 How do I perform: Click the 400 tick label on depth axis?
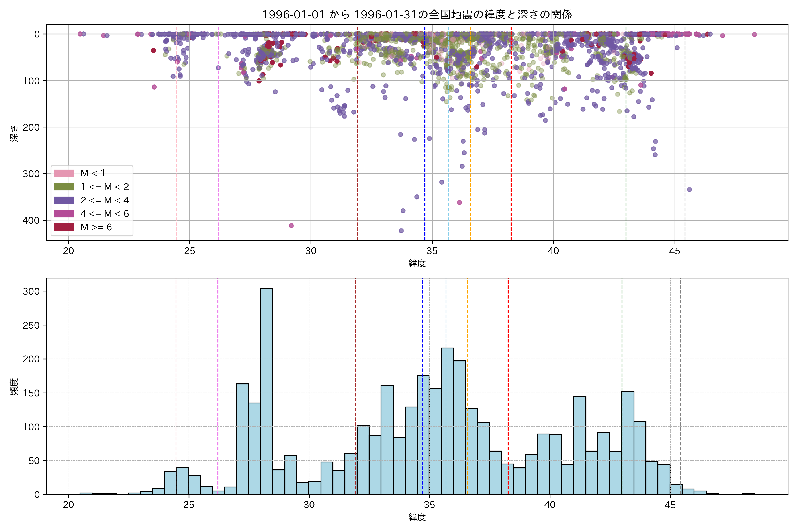(x=31, y=221)
